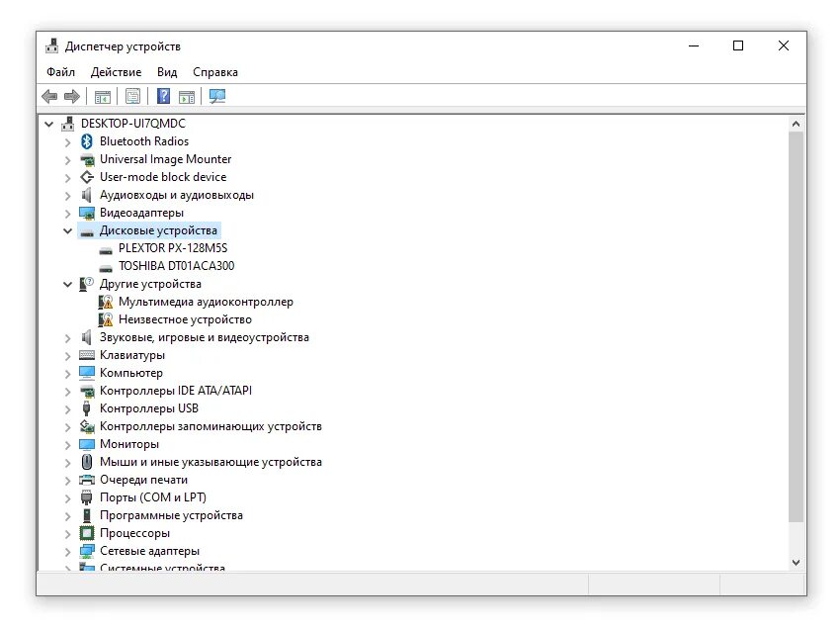Viewport: 840px width, 630px height.
Task: Click the Клавиатуры keyboard icon
Action: click(x=87, y=355)
